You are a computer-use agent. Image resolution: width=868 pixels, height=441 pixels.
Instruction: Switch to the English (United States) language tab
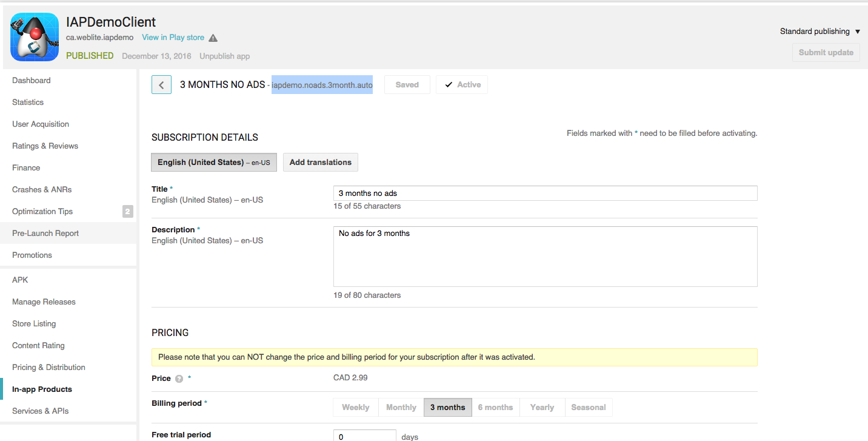pyautogui.click(x=213, y=162)
